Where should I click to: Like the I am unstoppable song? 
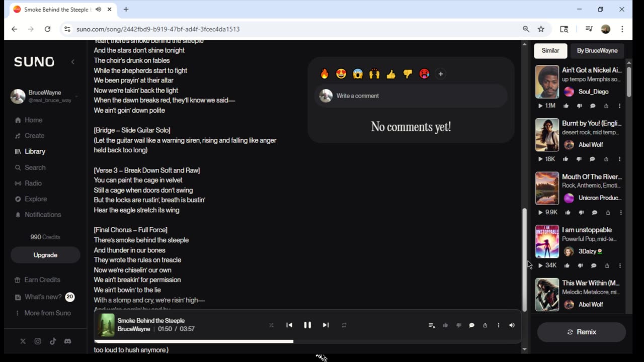tap(567, 265)
